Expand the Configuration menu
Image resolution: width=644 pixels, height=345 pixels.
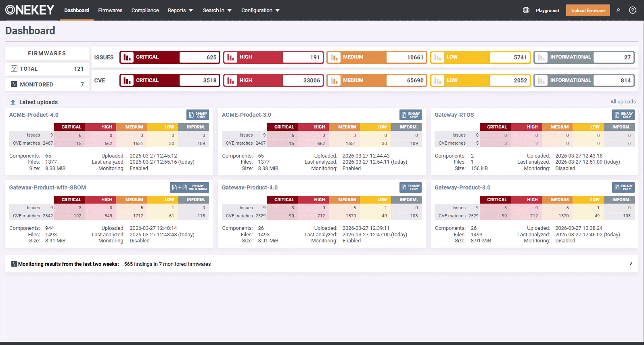tap(260, 11)
